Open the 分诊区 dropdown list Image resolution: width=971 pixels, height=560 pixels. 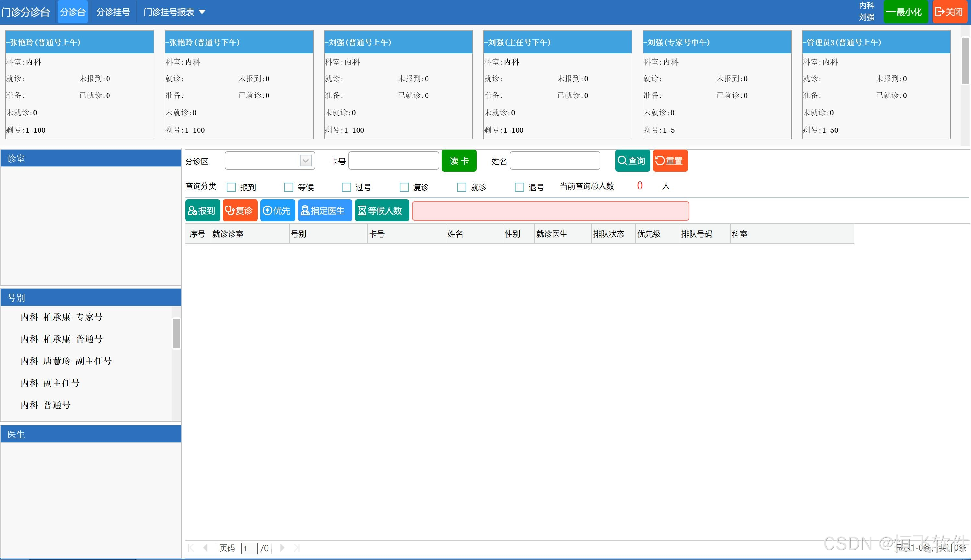[x=305, y=161]
